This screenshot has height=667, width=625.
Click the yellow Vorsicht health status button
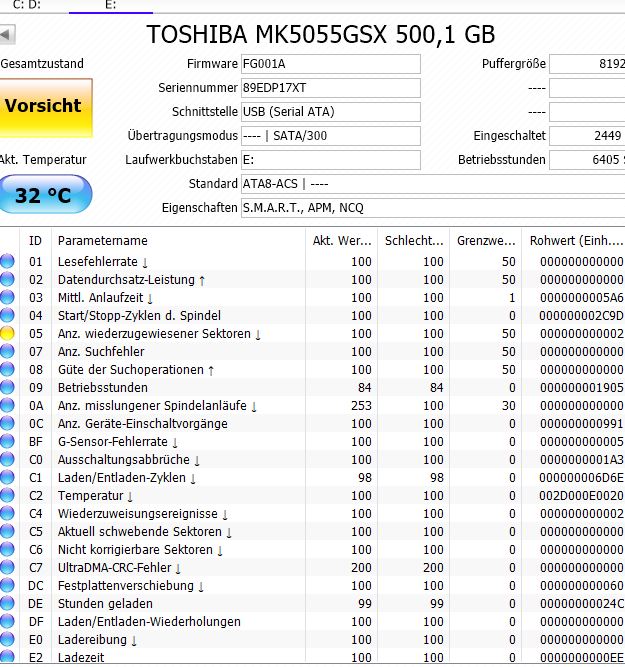(x=46, y=108)
